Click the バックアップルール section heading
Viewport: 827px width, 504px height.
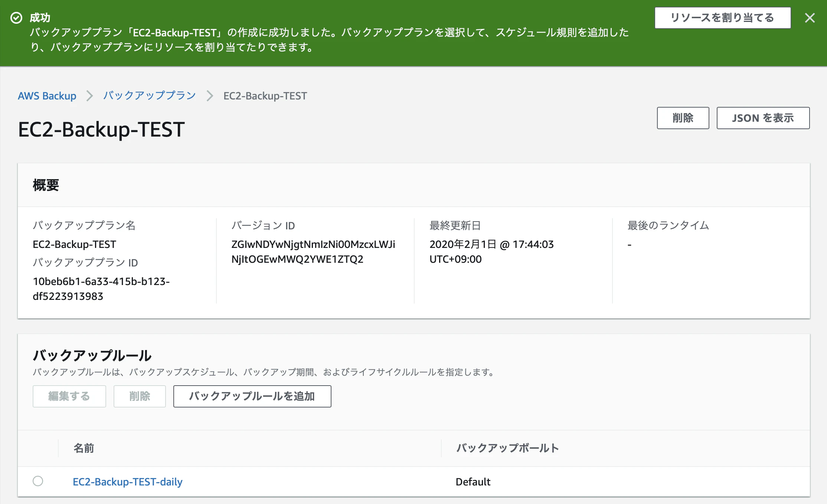point(92,355)
